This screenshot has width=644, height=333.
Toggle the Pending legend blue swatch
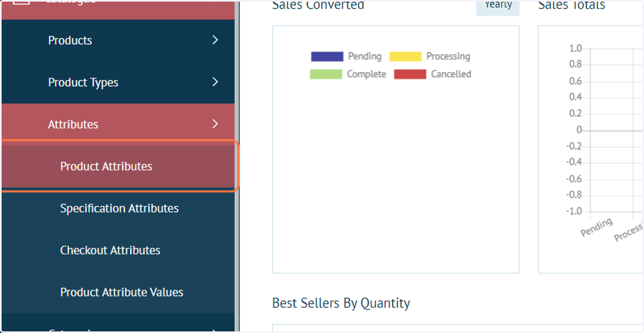pos(327,56)
